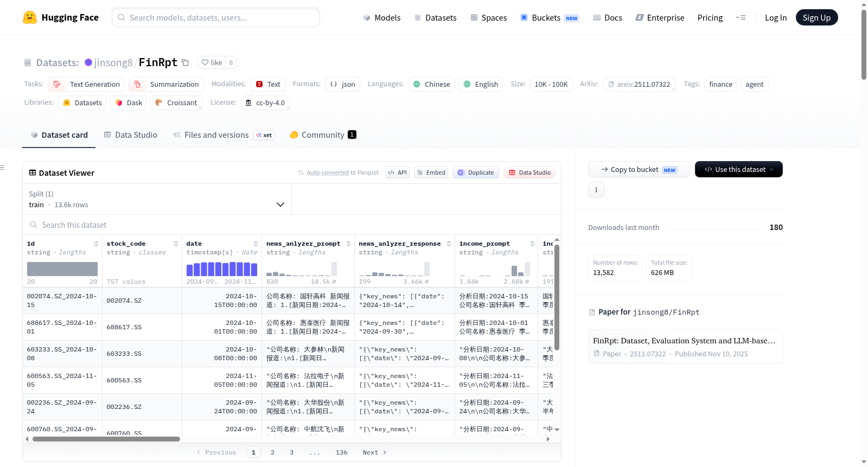The height and width of the screenshot is (467, 868).
Task: Like the FinRpt dataset
Action: (x=212, y=62)
